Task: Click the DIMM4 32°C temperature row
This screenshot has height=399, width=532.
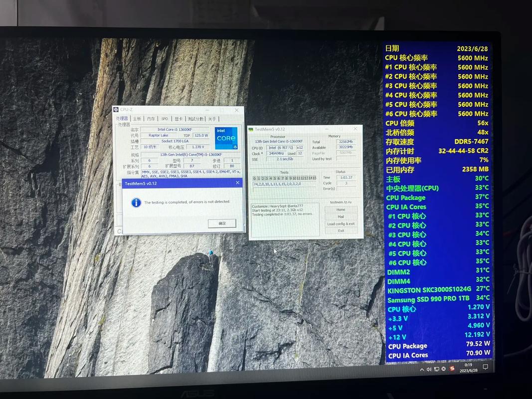Action: pos(438,280)
